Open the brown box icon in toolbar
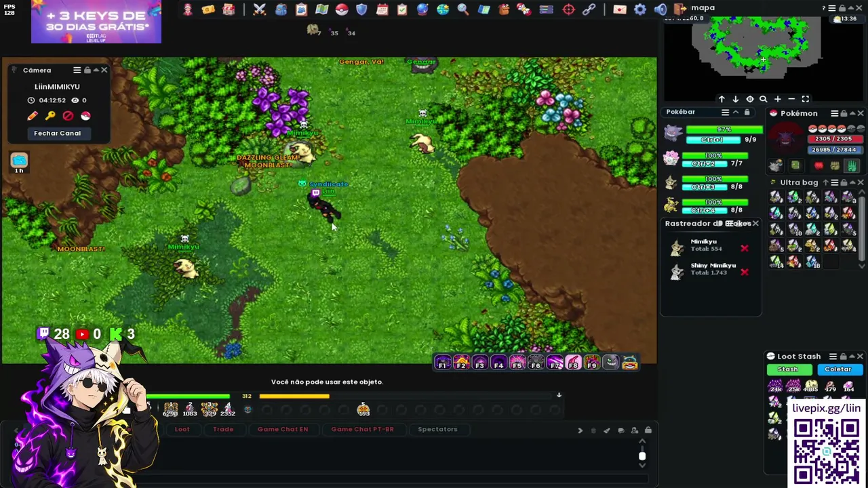 pos(504,9)
